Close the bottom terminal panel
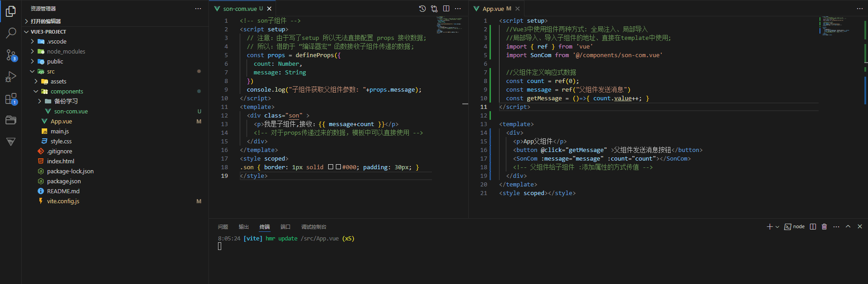This screenshot has height=284, width=868. click(x=860, y=226)
